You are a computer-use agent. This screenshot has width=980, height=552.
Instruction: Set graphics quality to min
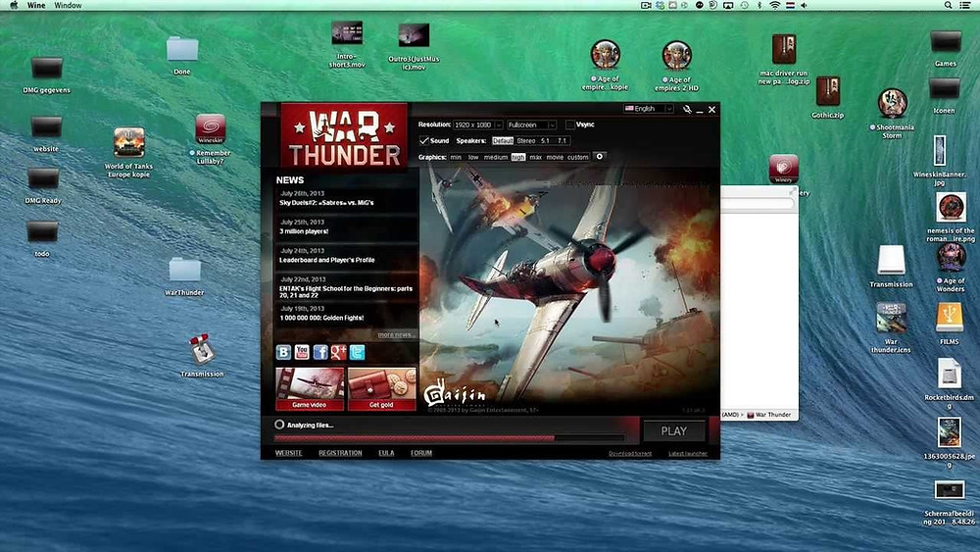point(456,157)
